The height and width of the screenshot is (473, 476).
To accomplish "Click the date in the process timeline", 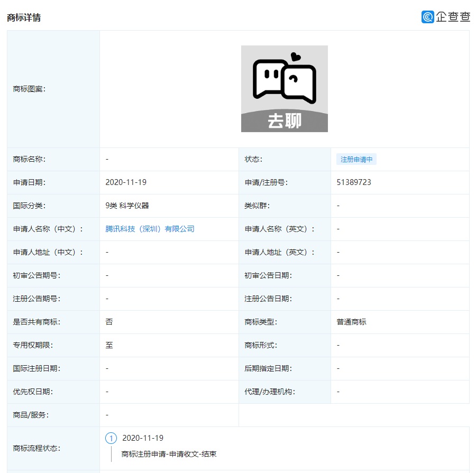I will tap(143, 438).
